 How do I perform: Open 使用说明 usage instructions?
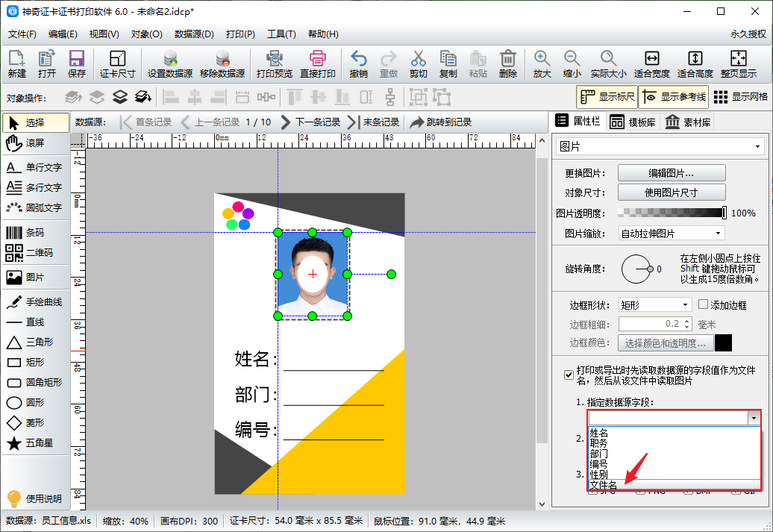click(35, 498)
